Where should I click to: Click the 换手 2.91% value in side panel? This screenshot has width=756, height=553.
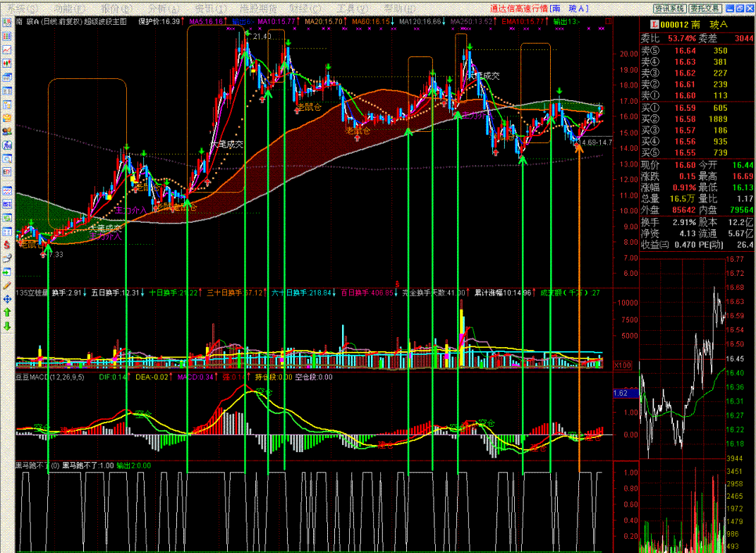pos(683,223)
